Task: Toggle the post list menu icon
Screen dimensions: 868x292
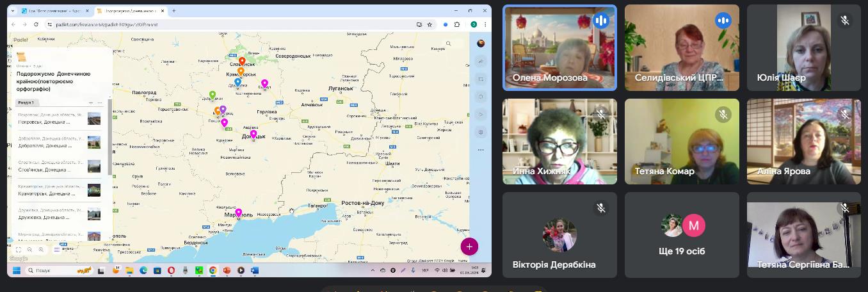Action: [56, 250]
